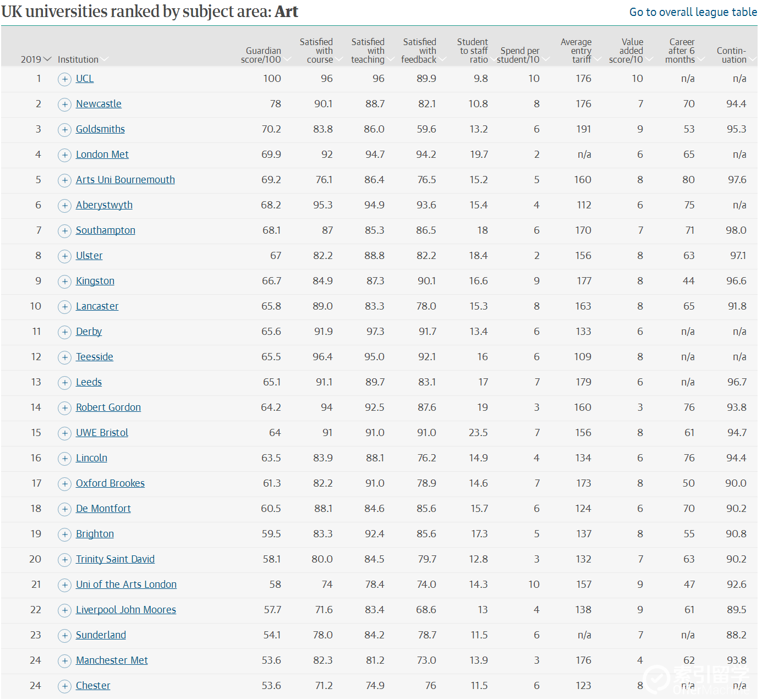The height and width of the screenshot is (700, 762).
Task: Click the UWE Bristol link
Action: [x=102, y=433]
